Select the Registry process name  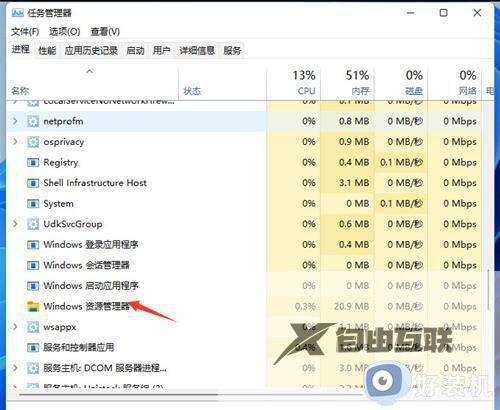[x=61, y=163]
